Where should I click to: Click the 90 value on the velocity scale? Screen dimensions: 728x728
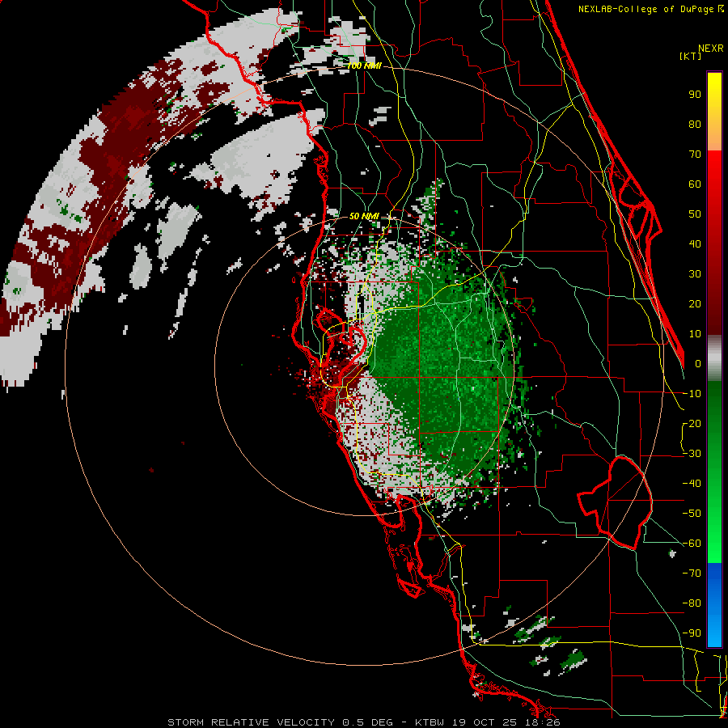click(695, 95)
